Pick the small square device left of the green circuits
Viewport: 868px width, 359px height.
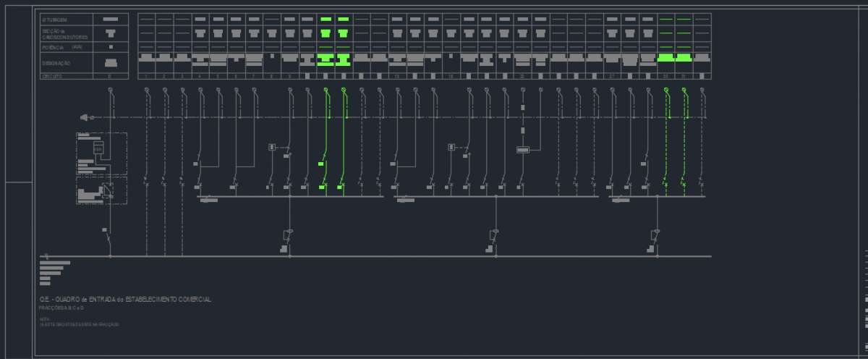click(x=272, y=147)
